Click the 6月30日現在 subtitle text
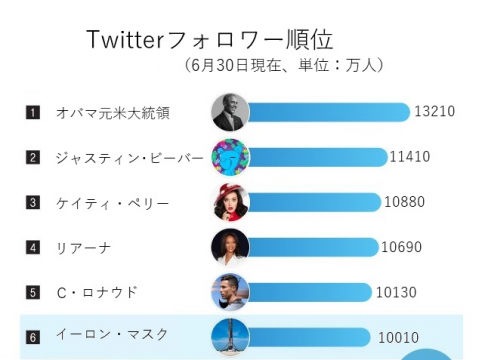 [236, 65]
